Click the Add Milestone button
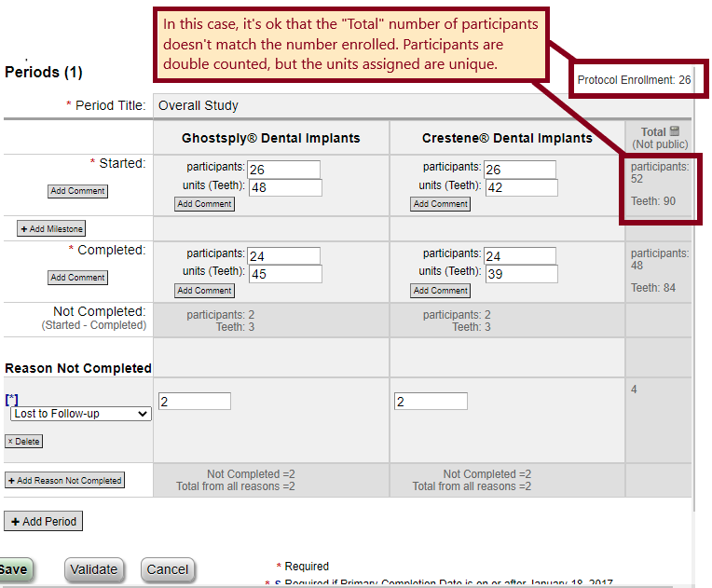Screen dimensions: 712x588 [x=51, y=228]
